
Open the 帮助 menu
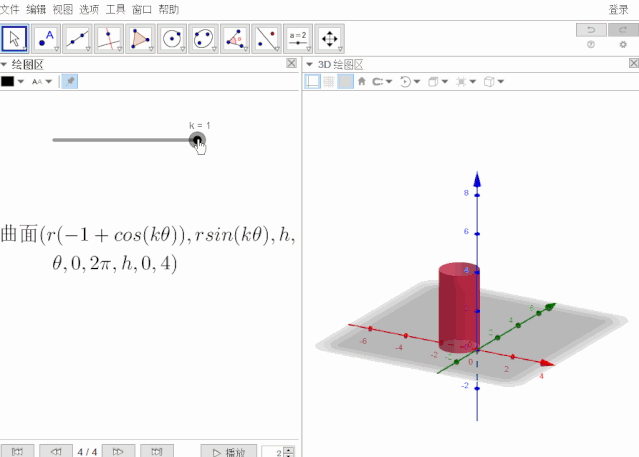coord(169,9)
